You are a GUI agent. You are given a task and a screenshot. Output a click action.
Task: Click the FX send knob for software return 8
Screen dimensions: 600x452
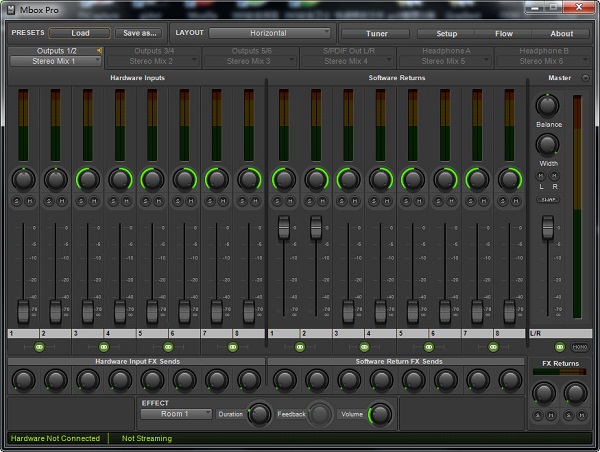coord(510,380)
